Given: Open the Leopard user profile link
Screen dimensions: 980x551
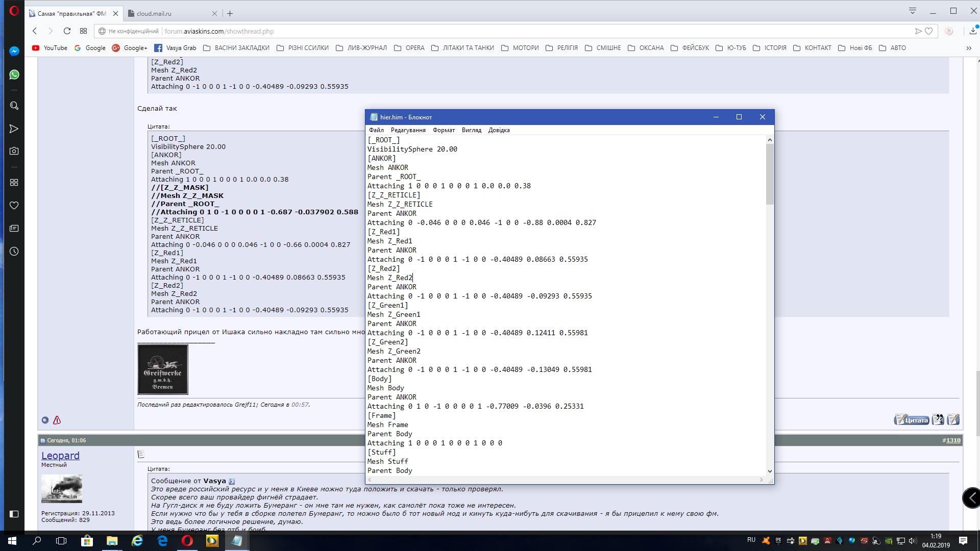Looking at the screenshot, I should [60, 456].
